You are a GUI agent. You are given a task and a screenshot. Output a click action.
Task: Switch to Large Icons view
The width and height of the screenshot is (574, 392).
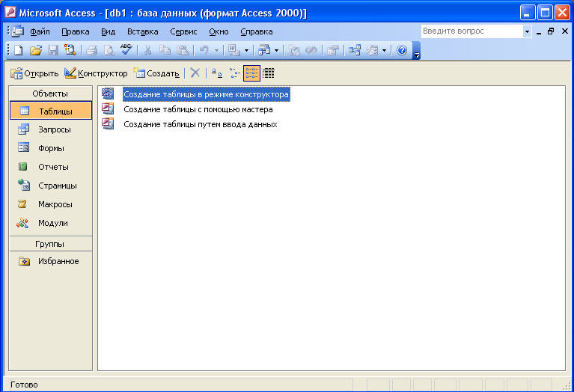pos(217,73)
